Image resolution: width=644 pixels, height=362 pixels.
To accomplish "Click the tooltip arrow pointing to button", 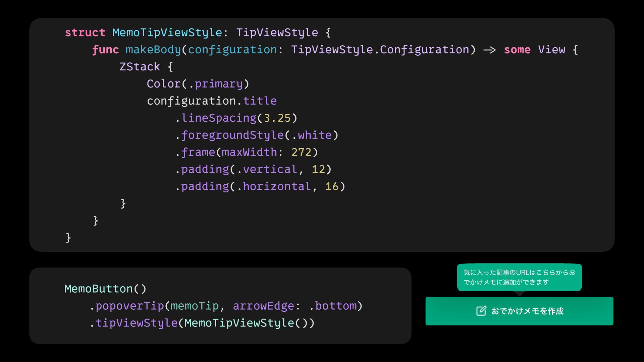I will click(x=519, y=294).
